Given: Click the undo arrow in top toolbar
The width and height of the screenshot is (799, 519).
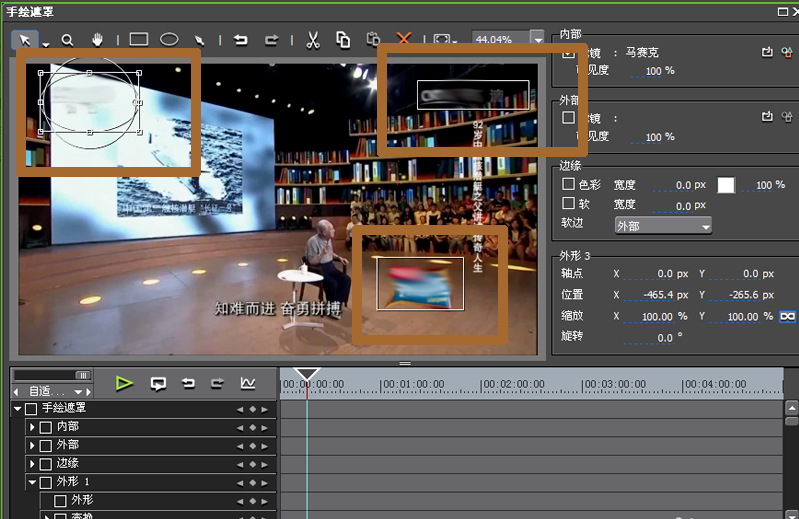Looking at the screenshot, I should (240, 40).
